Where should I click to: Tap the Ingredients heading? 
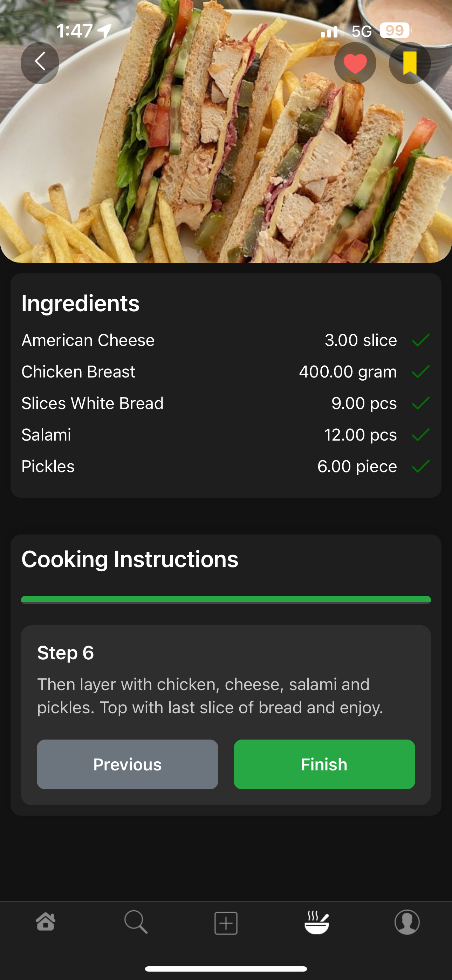click(x=80, y=303)
